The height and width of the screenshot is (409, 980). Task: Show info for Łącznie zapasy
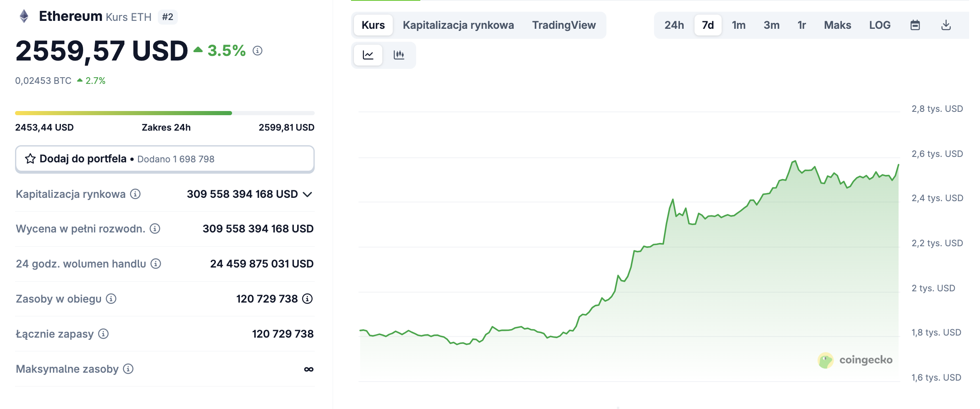coord(104,334)
